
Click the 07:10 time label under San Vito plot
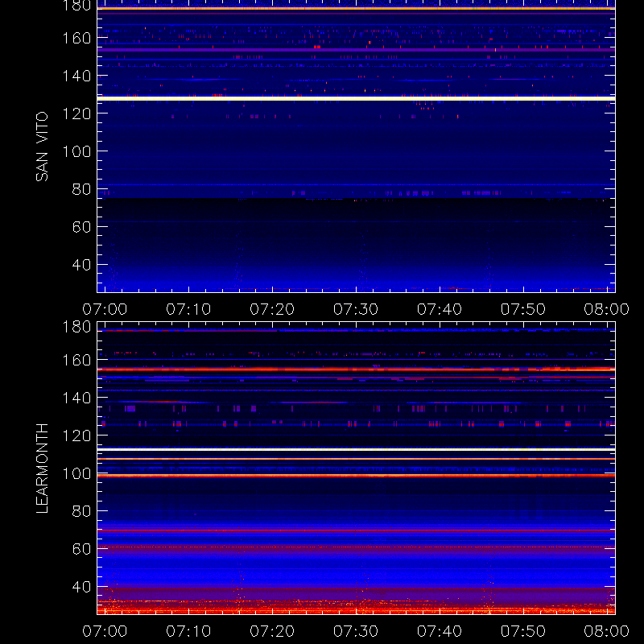(x=188, y=309)
